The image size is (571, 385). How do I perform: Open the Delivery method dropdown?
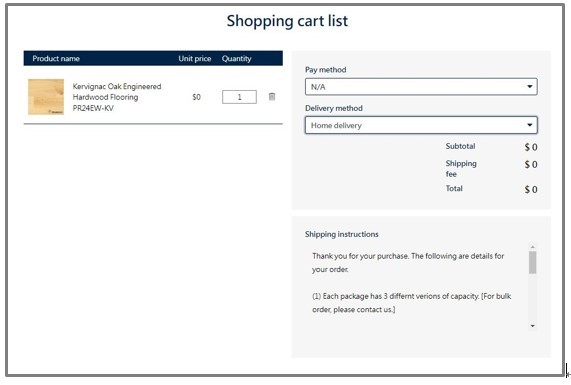421,125
